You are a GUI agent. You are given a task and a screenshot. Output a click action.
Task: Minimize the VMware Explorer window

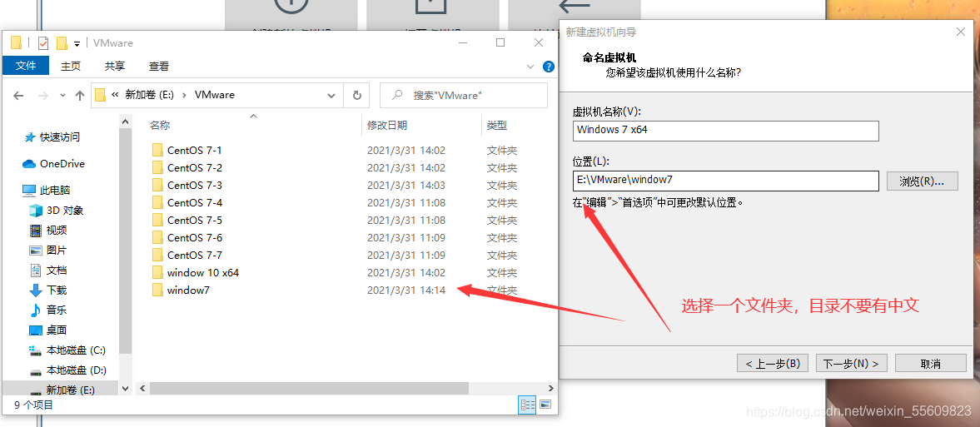point(462,42)
